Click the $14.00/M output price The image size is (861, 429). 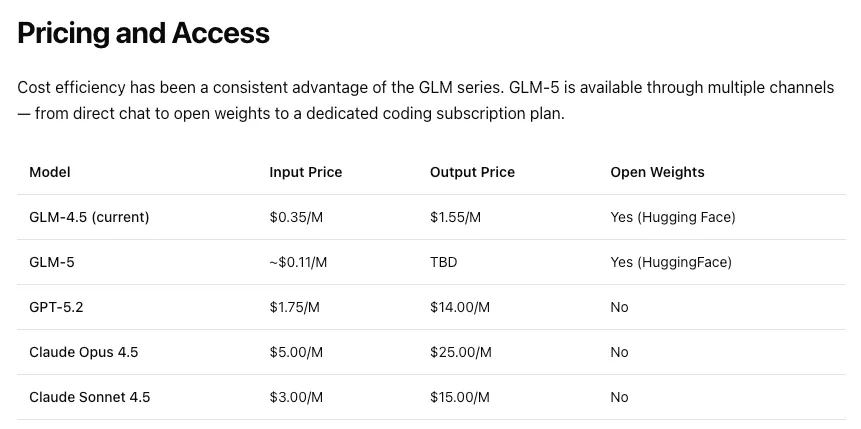(x=460, y=307)
